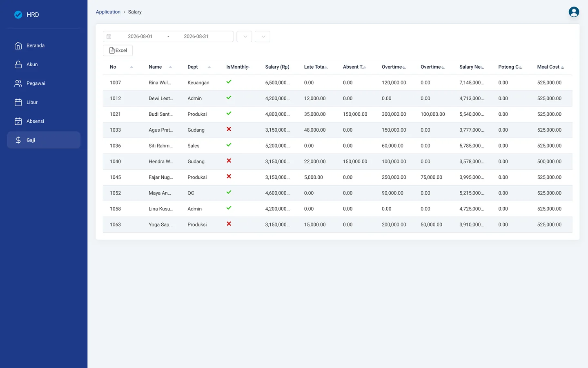Click the red cross for Yoga Sap row
588x368 pixels.
coord(229,224)
